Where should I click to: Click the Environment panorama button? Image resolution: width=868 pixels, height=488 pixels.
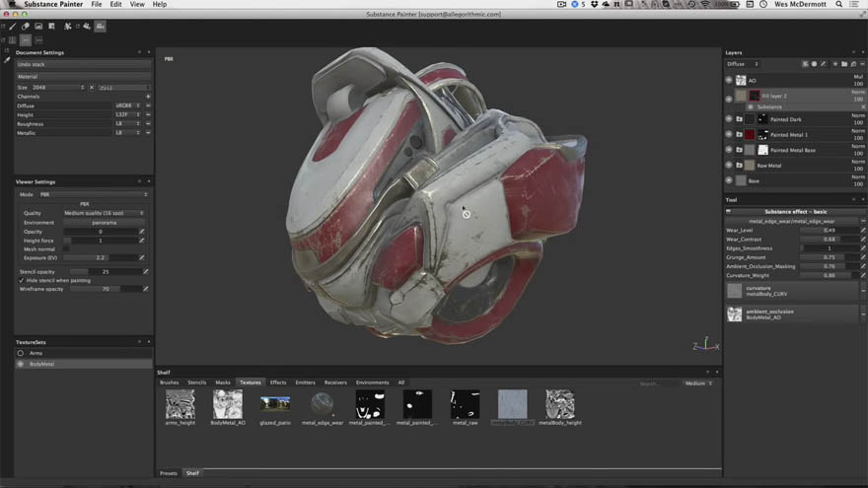105,223
